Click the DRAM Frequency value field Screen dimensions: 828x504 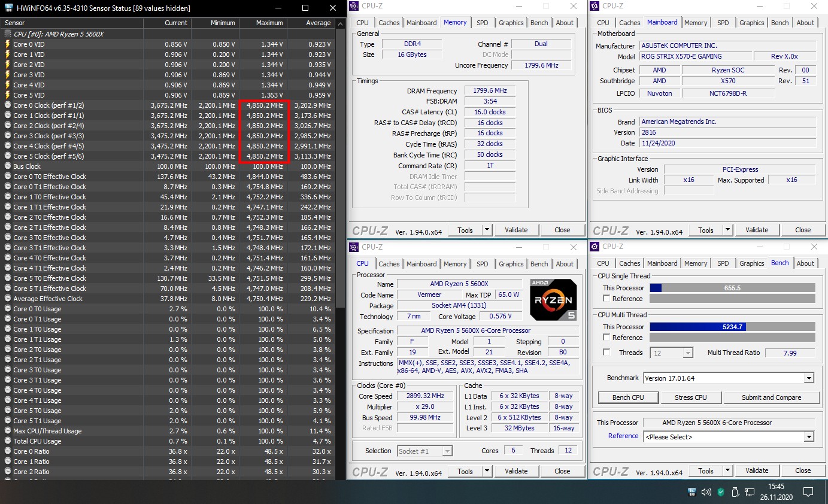(x=489, y=91)
